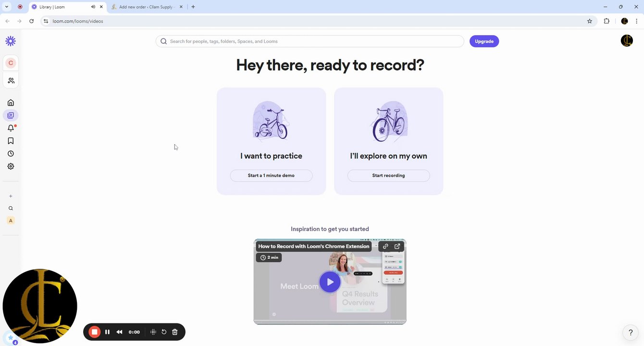Image resolution: width=644 pixels, height=346 pixels.
Task: Click the Loom logo in sidebar
Action: tap(11, 41)
